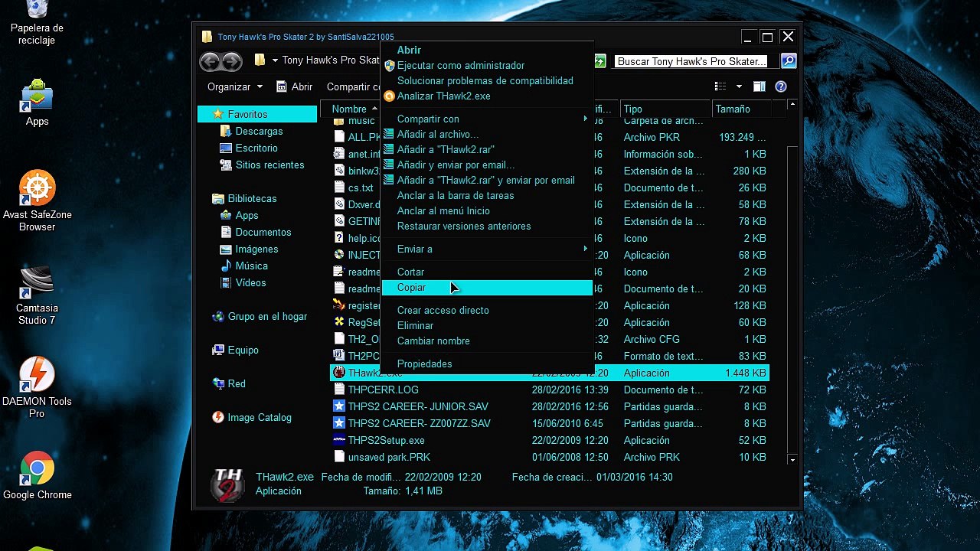Click the THPS2 CAREER- JUNIOR.SAV file icon
Screen dimensions: 980x551
click(x=339, y=406)
